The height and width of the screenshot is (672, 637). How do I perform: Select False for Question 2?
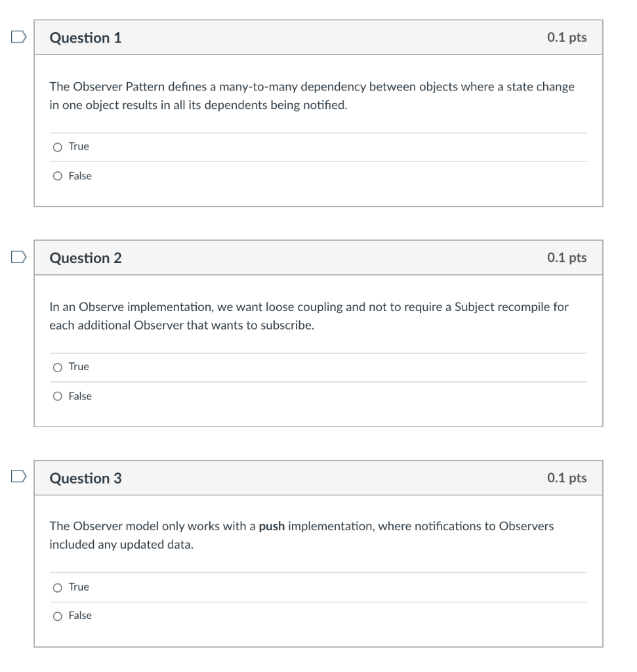click(x=58, y=396)
